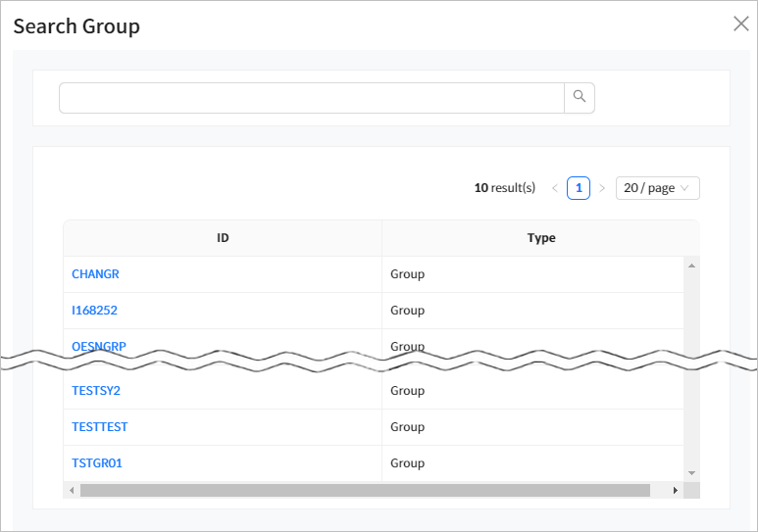Open the 20 / page size dropdown
The height and width of the screenshot is (532, 758).
[657, 188]
